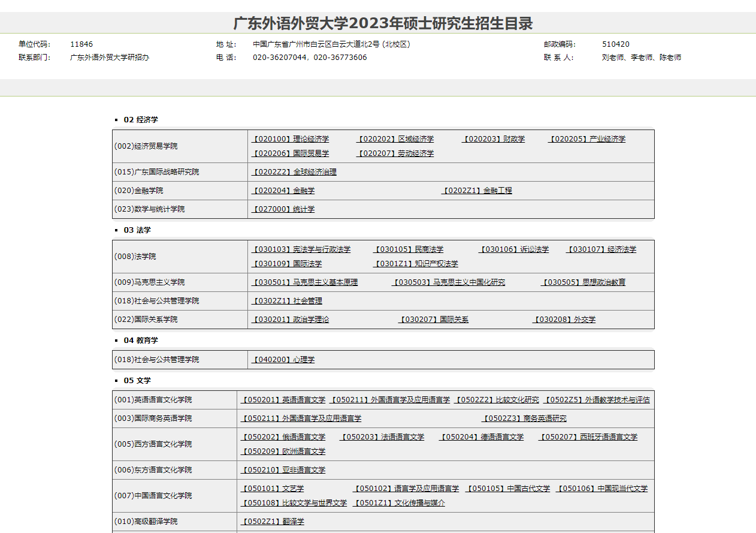The image size is (756, 533).
Task: Open 【050201】英语语言文学 link
Action: [x=283, y=400]
